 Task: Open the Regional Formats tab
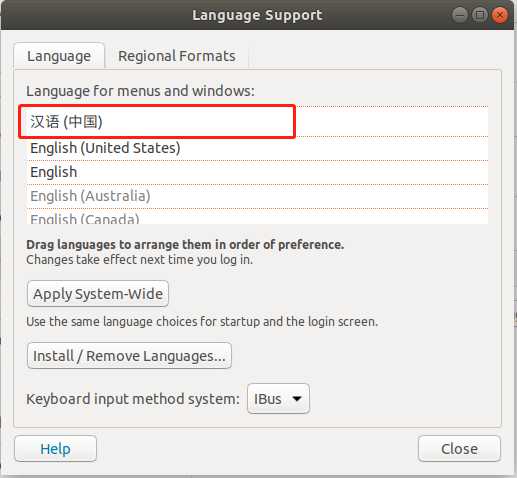177,56
